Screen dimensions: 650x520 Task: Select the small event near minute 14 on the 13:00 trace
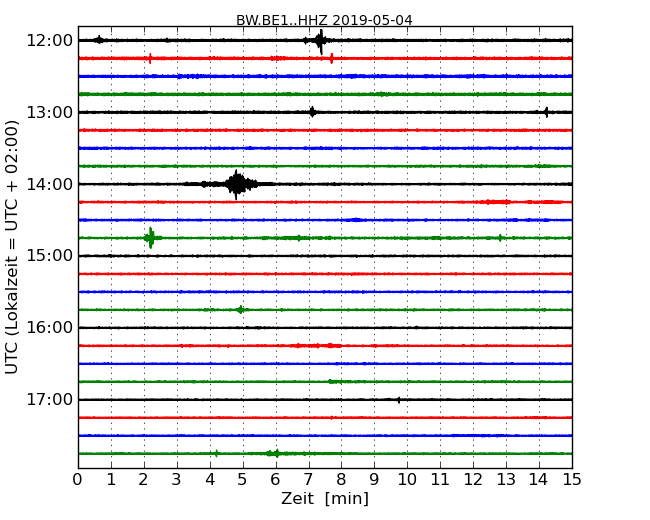546,112
